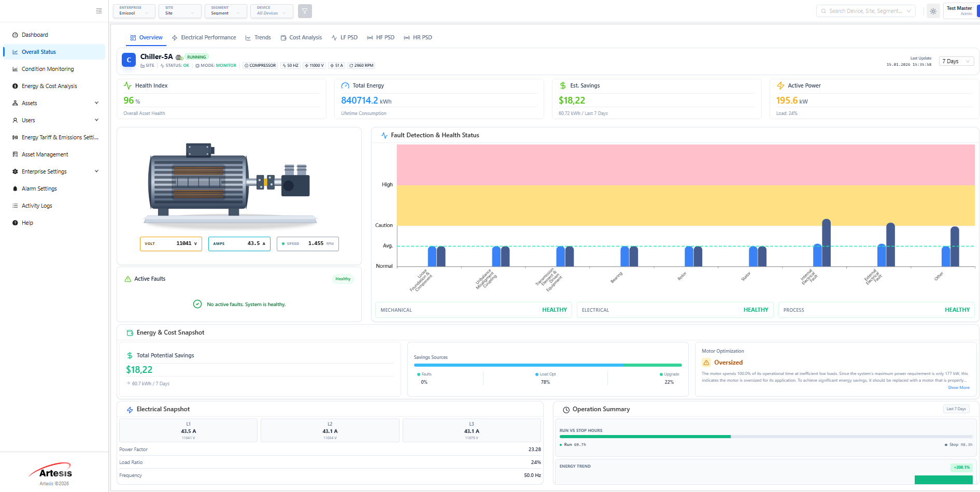
Task: Click the filter funnel icon
Action: pyautogui.click(x=305, y=11)
